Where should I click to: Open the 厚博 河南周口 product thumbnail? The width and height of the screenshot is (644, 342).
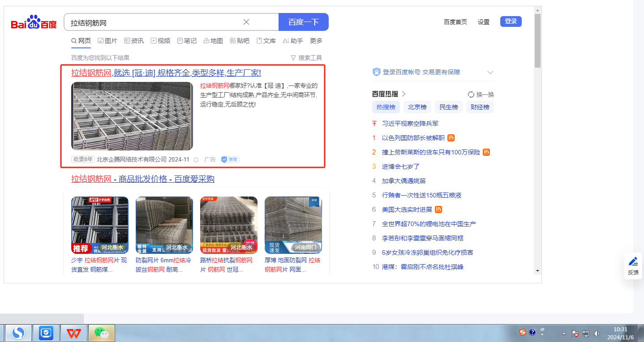tap(293, 225)
